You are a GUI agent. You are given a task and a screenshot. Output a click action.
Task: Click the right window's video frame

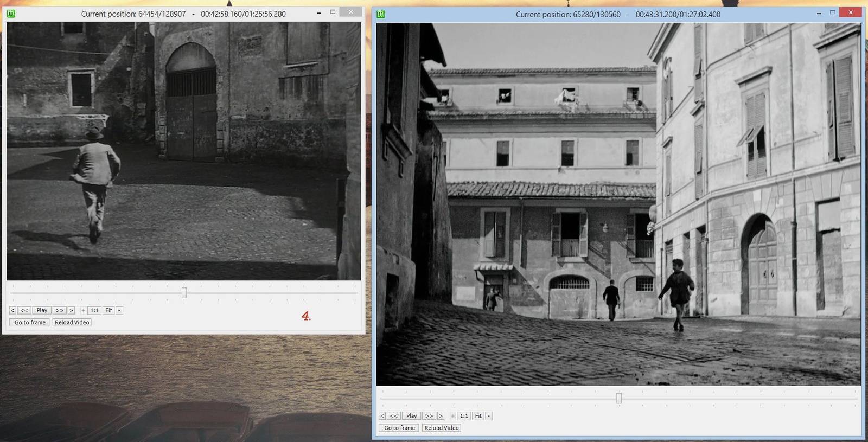(618, 204)
